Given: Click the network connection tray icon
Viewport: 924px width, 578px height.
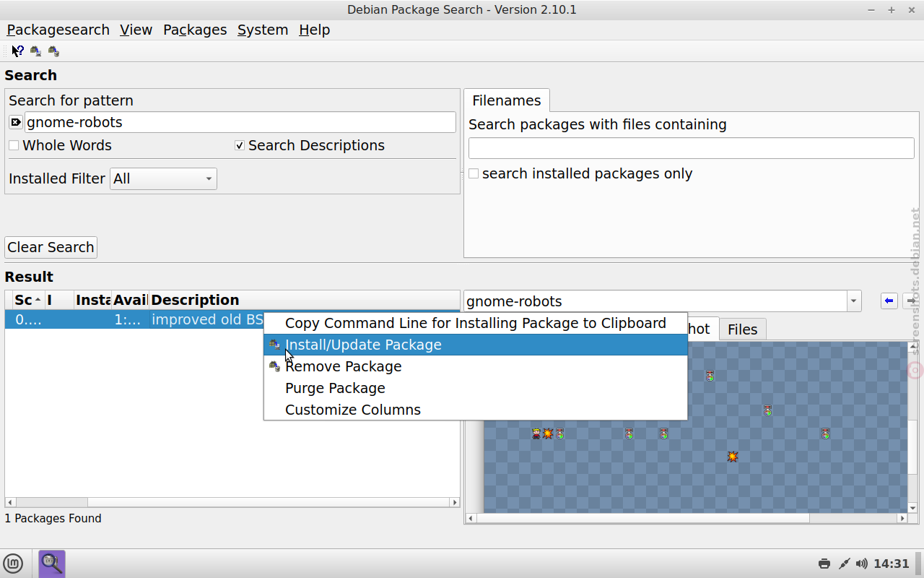Looking at the screenshot, I should point(844,564).
